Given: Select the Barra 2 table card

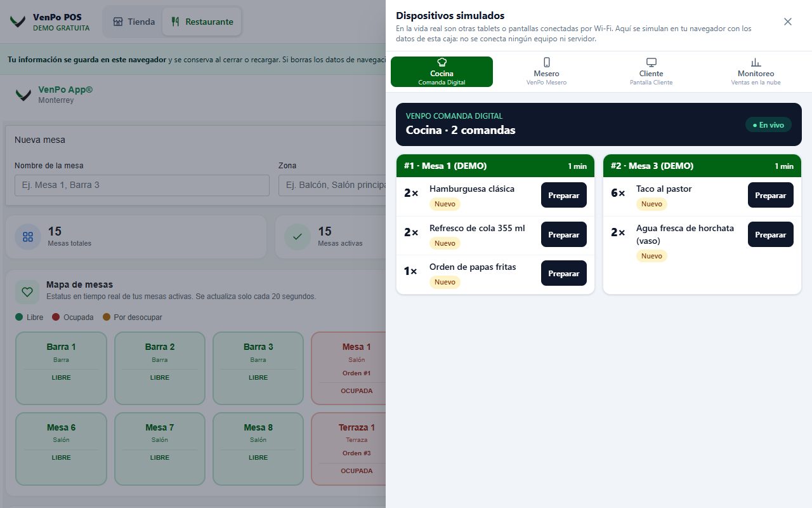Looking at the screenshot, I should coord(160,368).
